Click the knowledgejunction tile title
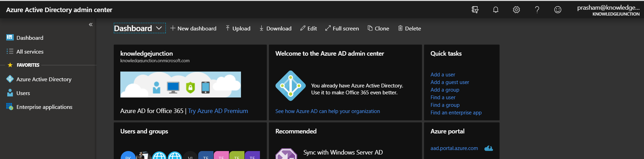Image resolution: width=644 pixels, height=159 pixels. click(x=147, y=54)
